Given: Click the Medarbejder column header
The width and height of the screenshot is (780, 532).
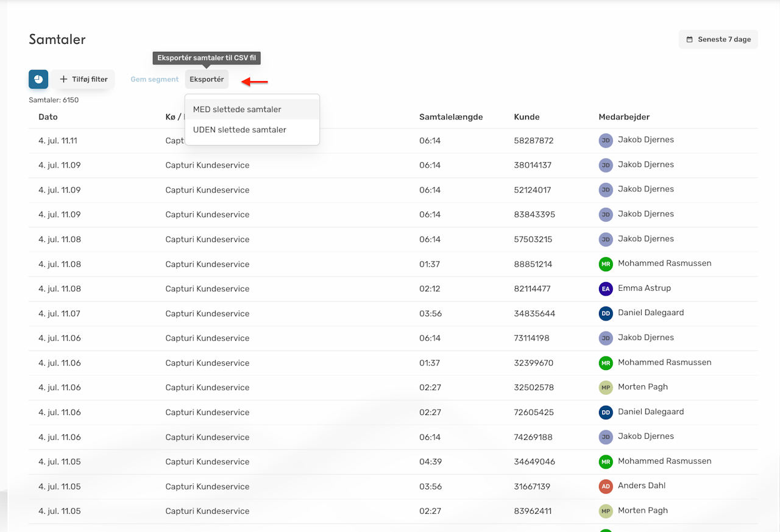Looking at the screenshot, I should (x=624, y=117).
